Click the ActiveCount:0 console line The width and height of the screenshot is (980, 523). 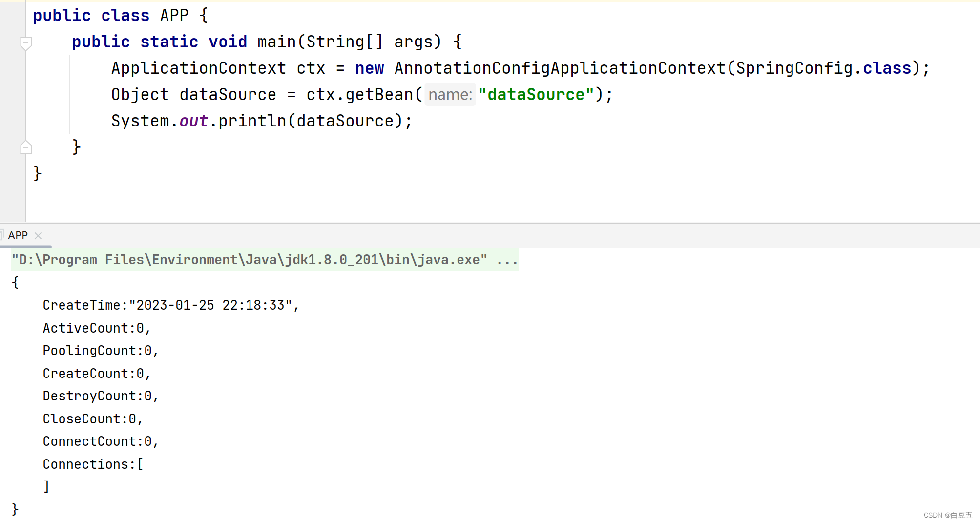[96, 328]
